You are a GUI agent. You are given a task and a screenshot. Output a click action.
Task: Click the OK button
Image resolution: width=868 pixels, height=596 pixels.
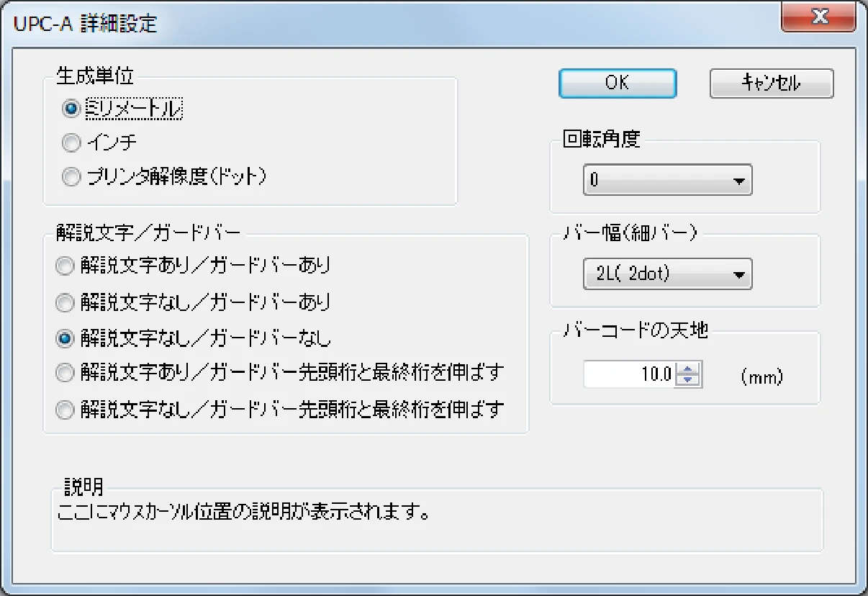(x=618, y=83)
